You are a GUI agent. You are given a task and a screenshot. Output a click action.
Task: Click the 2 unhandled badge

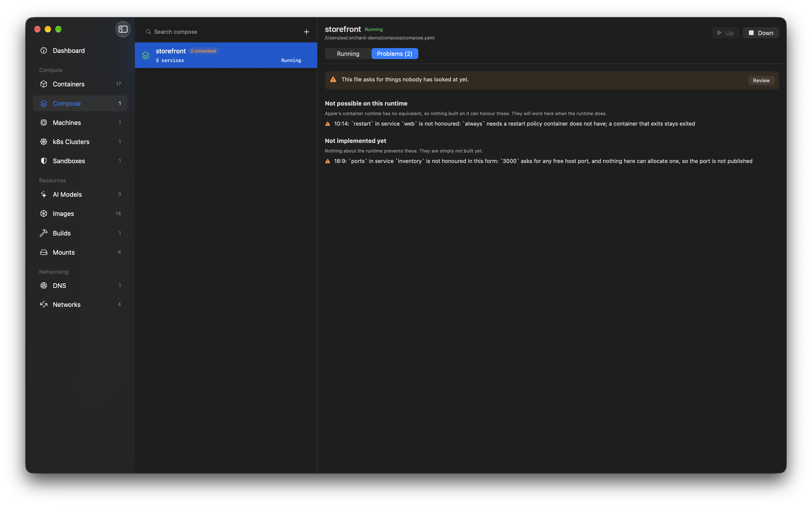coord(203,51)
